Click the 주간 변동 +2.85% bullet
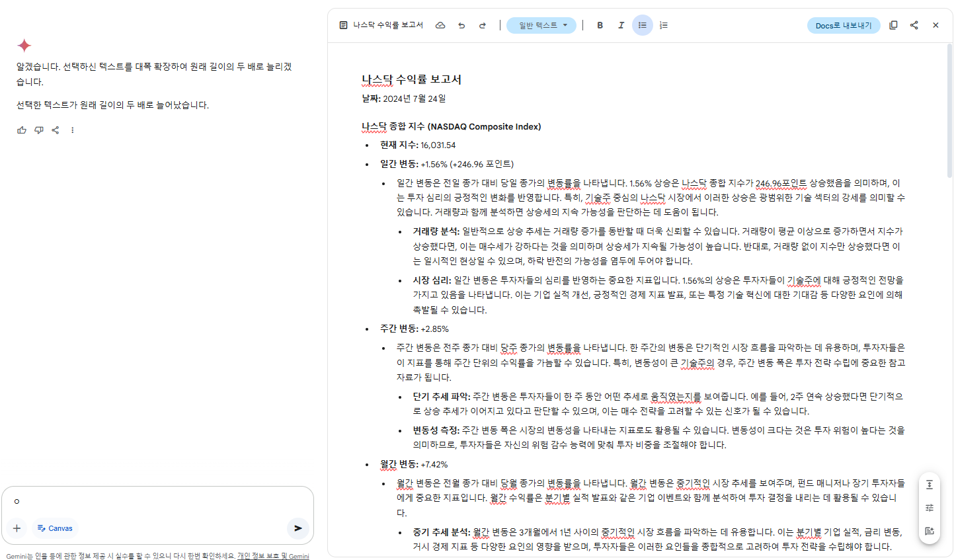 click(x=415, y=329)
